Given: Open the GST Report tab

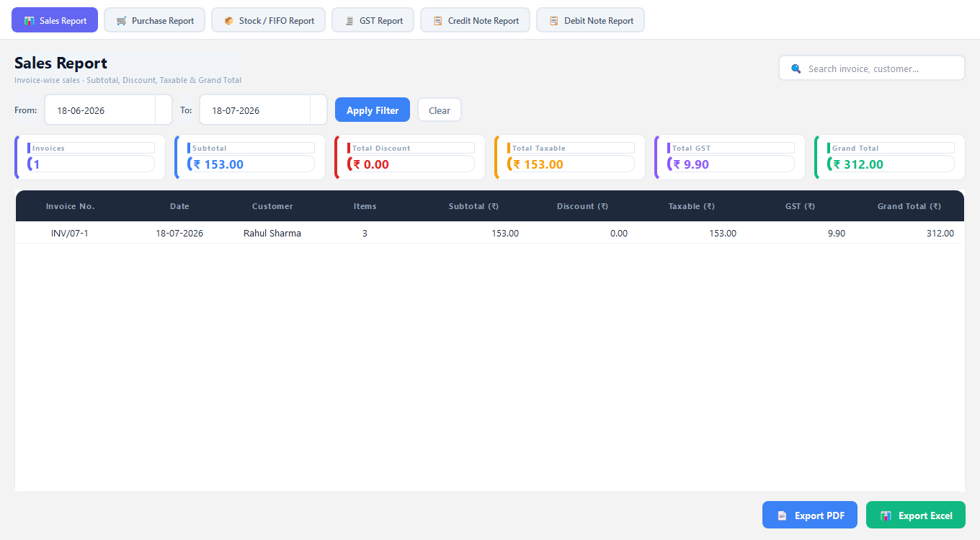Looking at the screenshot, I should [373, 20].
